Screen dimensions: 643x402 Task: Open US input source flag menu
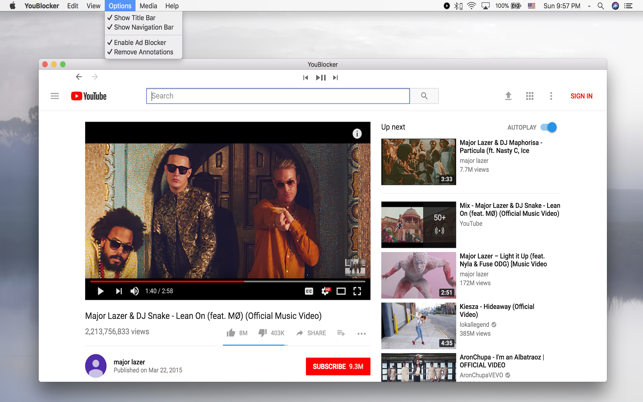pos(531,6)
